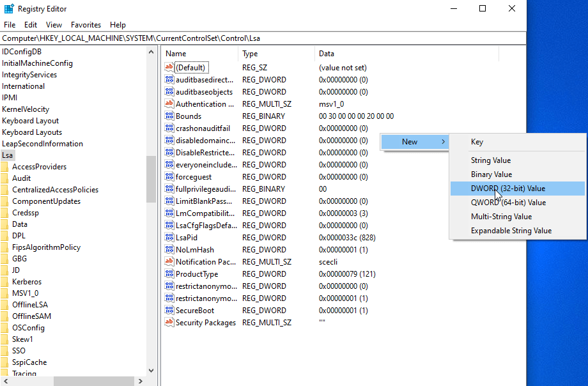This screenshot has width=588, height=386.
Task: Select the NoLmHash value row
Action: click(195, 250)
